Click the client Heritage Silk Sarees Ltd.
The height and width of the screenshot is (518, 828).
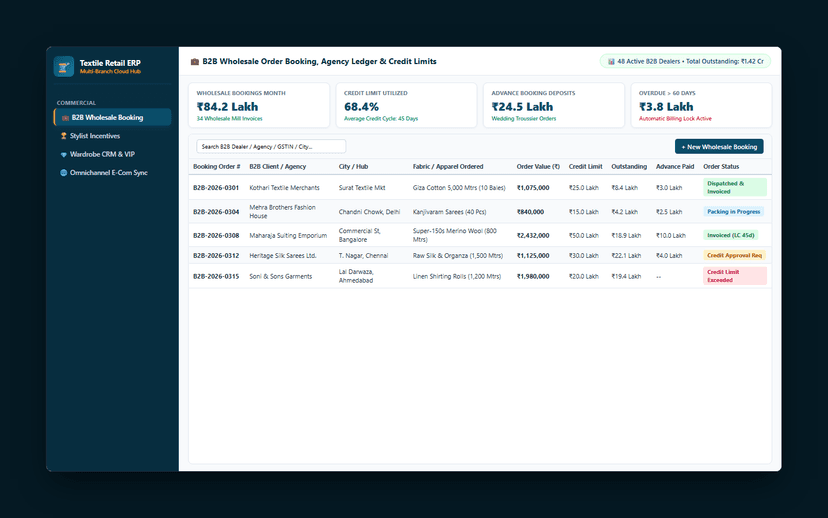(283, 256)
